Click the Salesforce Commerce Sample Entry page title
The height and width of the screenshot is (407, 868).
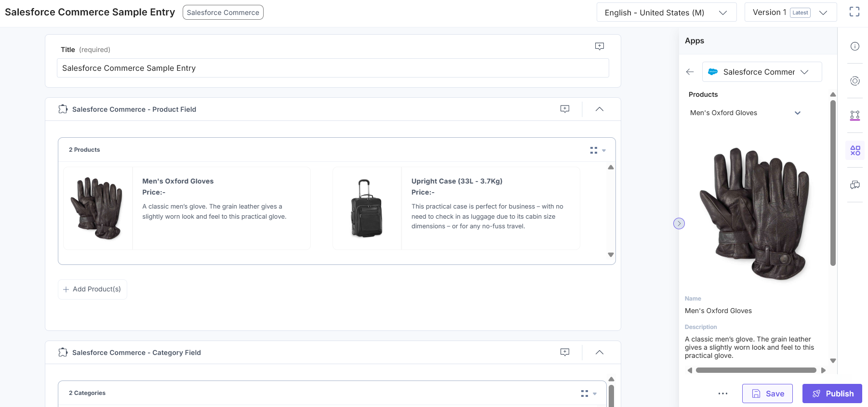[90, 12]
